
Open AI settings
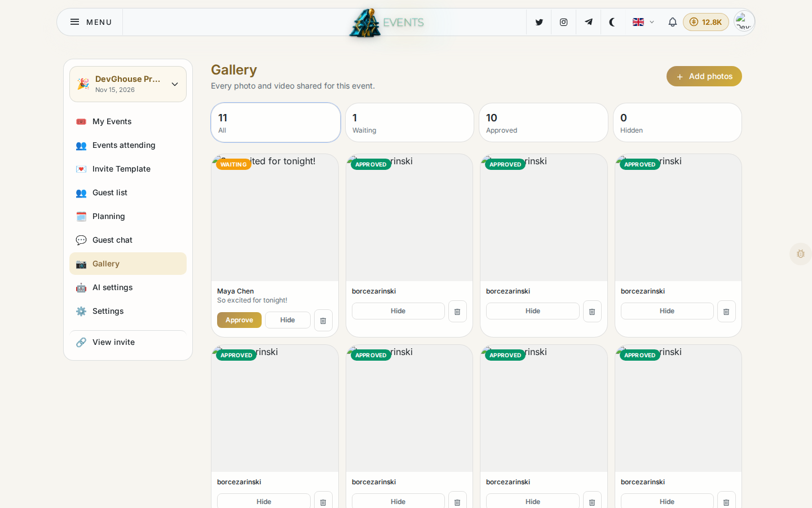128,287
